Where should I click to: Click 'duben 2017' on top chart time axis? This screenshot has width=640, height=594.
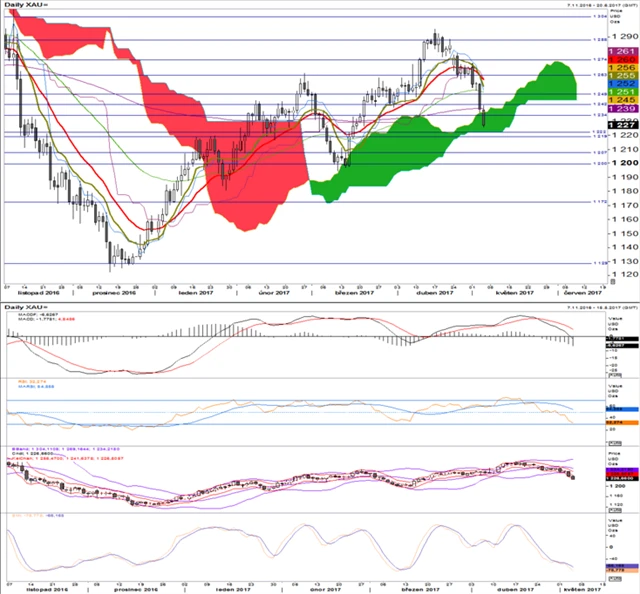(435, 293)
